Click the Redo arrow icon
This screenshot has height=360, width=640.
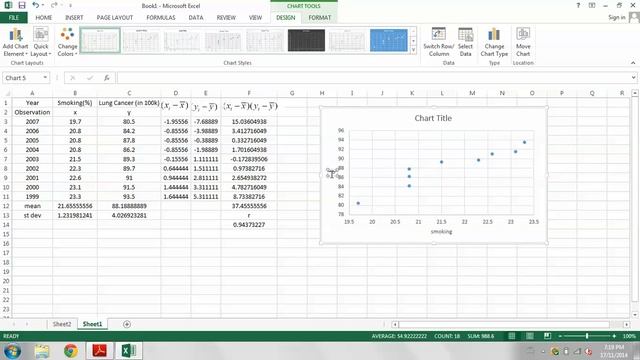point(54,5)
